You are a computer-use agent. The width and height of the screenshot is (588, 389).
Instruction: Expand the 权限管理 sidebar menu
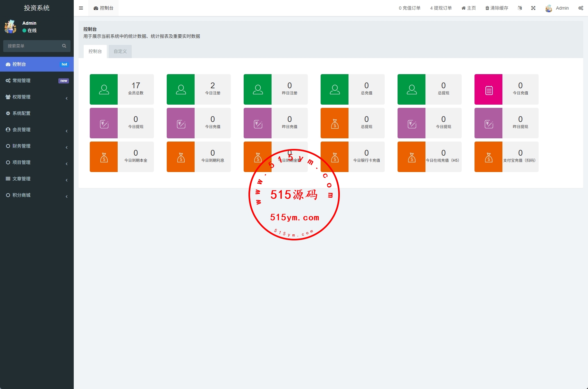pos(37,97)
